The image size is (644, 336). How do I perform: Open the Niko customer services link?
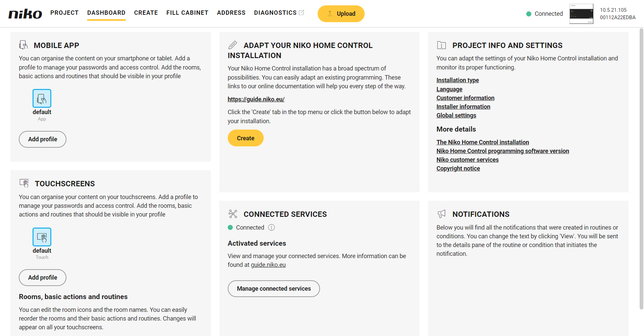pyautogui.click(x=467, y=160)
